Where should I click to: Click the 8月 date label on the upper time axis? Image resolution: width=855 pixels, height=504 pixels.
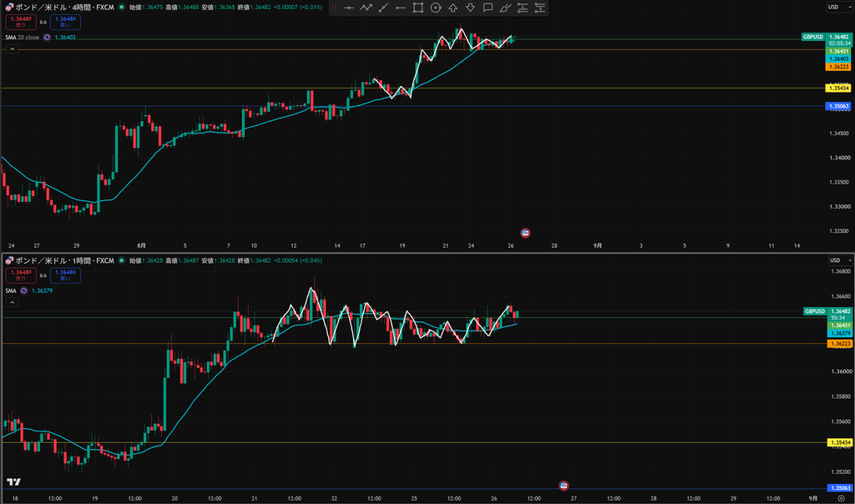point(142,245)
